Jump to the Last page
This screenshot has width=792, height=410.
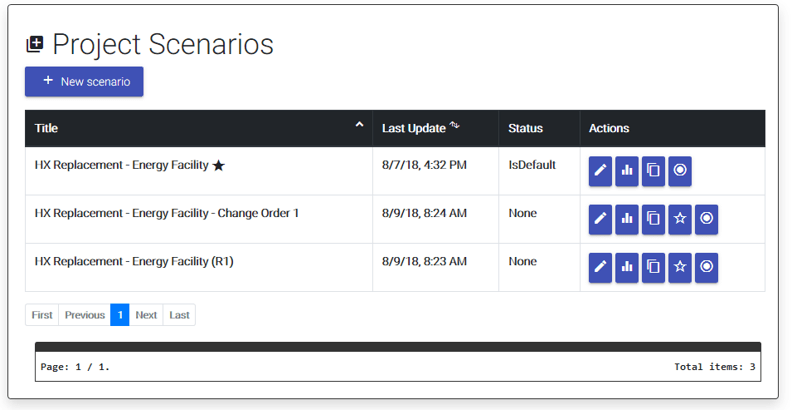coord(179,315)
